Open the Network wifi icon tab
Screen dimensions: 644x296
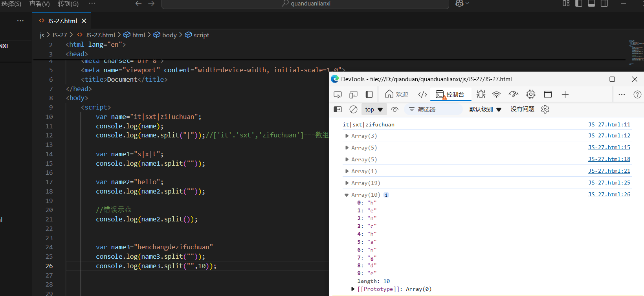pos(497,95)
